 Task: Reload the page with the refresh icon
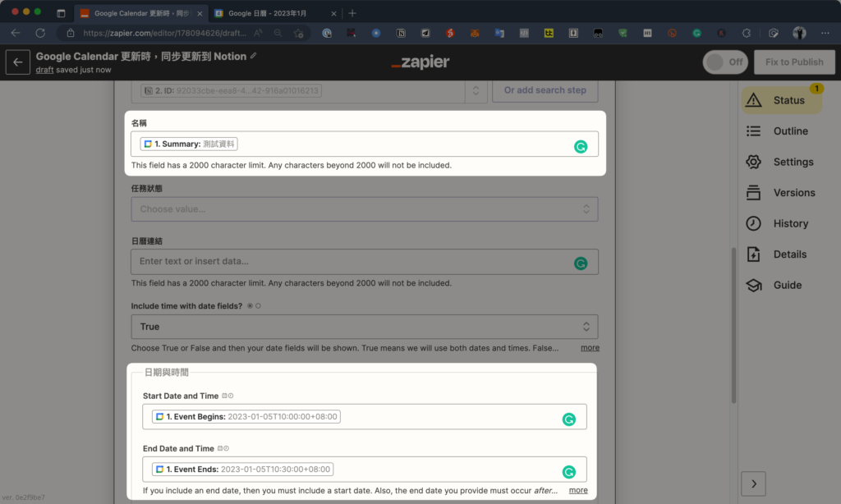40,33
